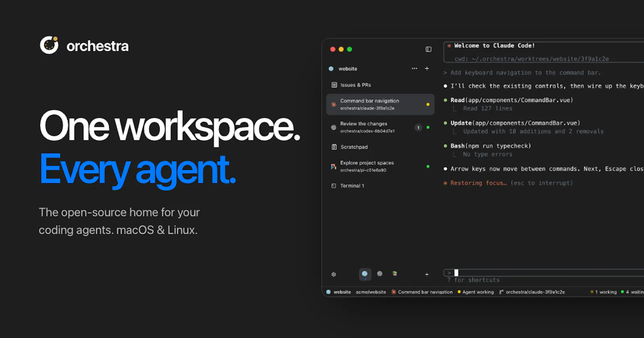Click acme/website in the status bar
644x338 pixels.
pyautogui.click(x=371, y=292)
